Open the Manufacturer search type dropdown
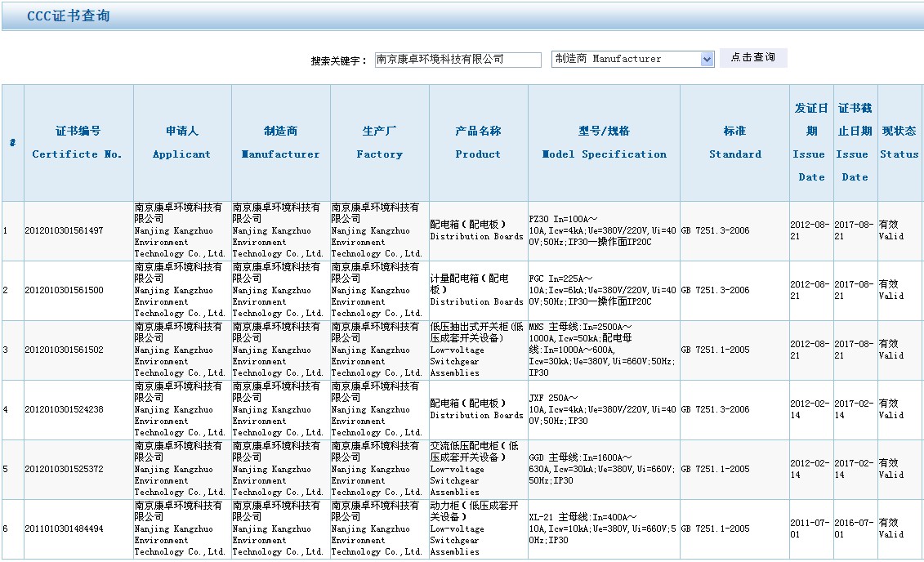 tap(633, 59)
